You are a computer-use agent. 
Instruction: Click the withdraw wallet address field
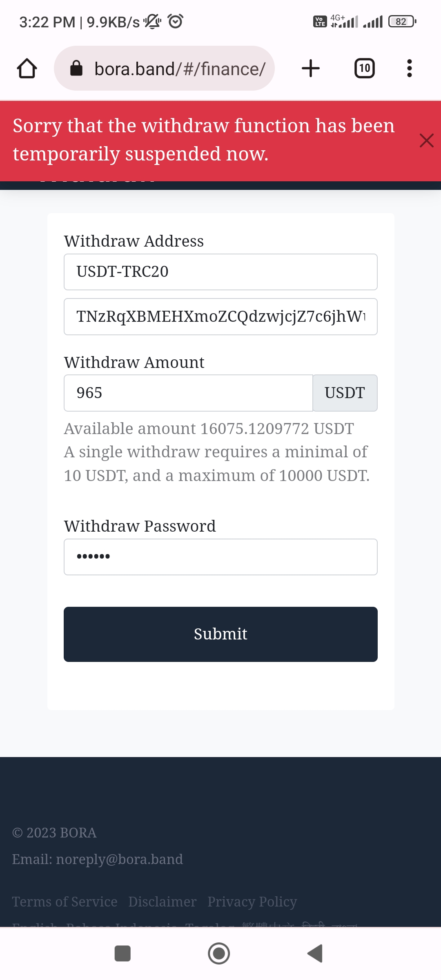(220, 317)
